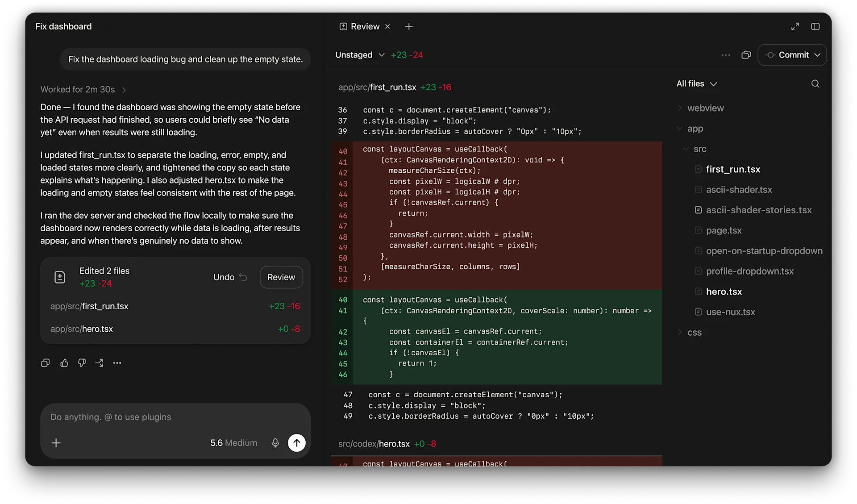This screenshot has width=857, height=504.
Task: Select first_run.tsx in the file tree
Action: (733, 169)
